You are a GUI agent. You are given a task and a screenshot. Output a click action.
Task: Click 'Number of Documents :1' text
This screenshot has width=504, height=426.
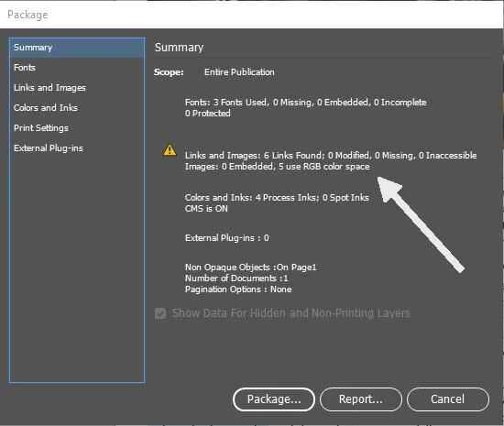tap(236, 279)
